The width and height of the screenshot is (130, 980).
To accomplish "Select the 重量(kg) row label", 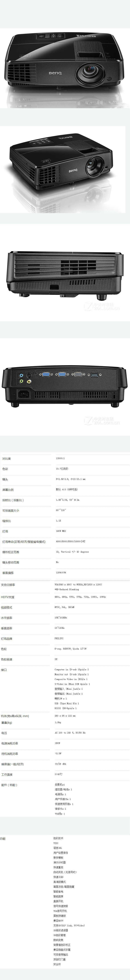I will tap(6, 723).
